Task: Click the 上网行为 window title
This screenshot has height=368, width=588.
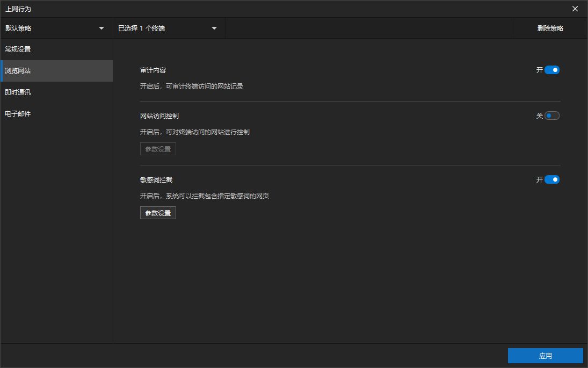Action: (x=18, y=9)
